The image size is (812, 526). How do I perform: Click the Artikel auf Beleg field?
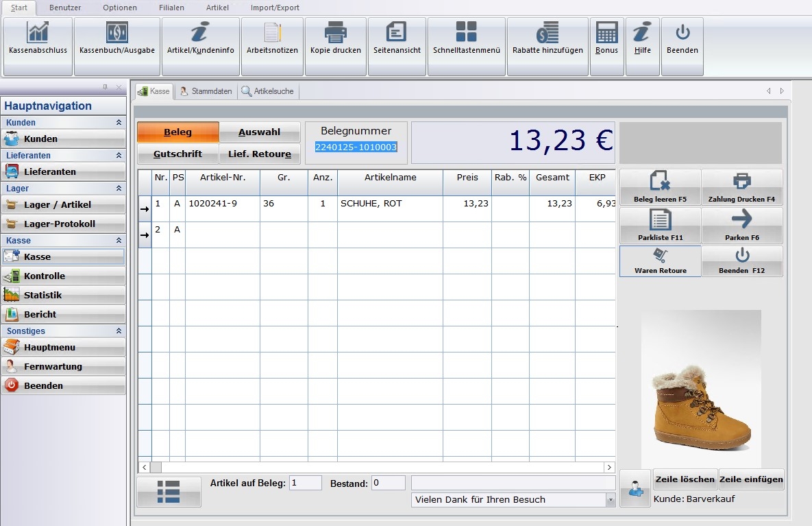click(305, 483)
